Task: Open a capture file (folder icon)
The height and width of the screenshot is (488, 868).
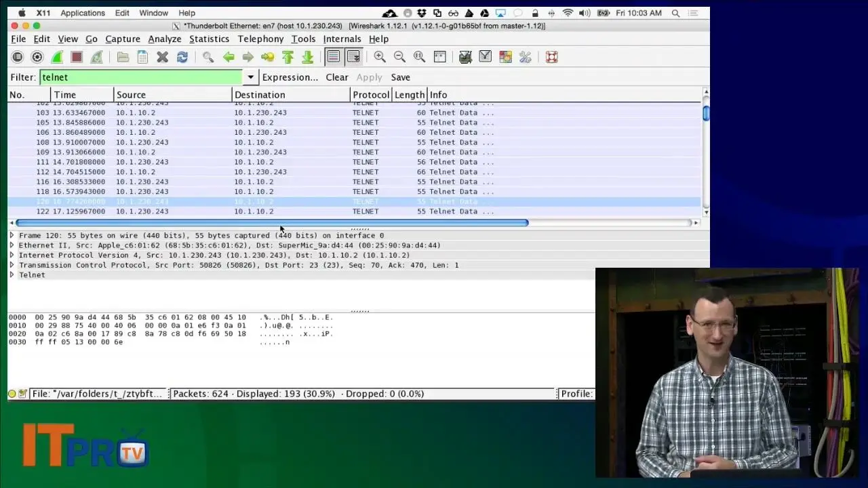Action: (x=123, y=57)
